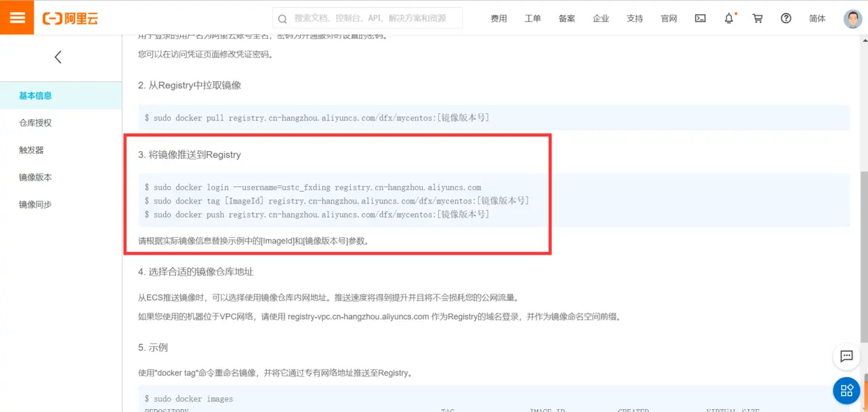Open the 触发器 sidebar section

[x=31, y=150]
